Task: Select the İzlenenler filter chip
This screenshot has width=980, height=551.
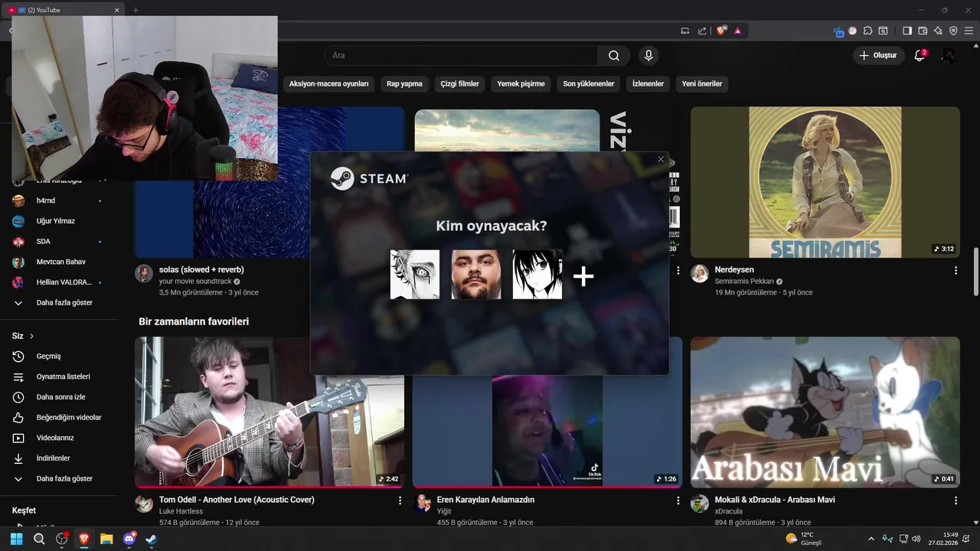Action: [648, 83]
